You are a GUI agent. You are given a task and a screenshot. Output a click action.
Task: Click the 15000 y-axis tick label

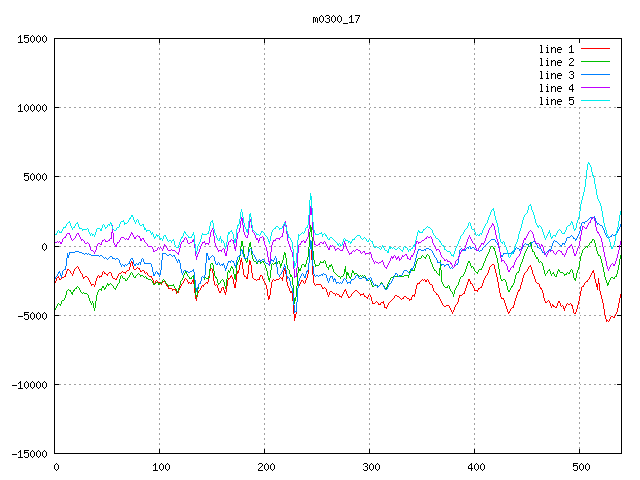point(31,39)
